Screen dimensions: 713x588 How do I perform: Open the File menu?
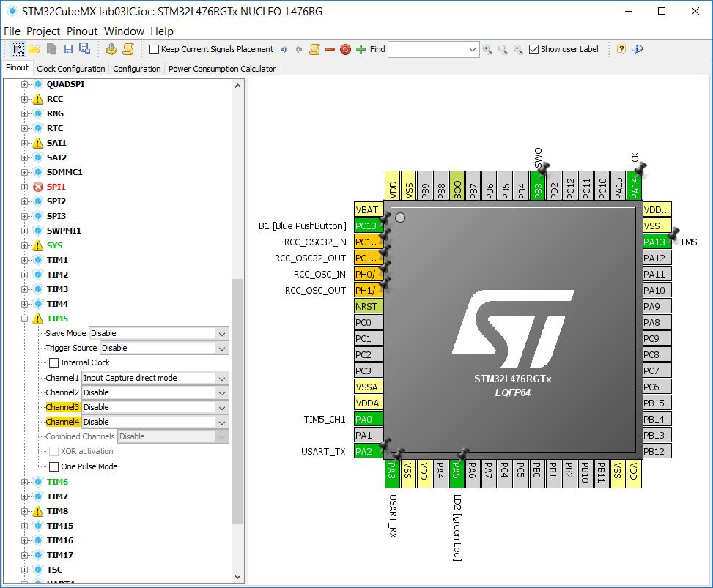click(x=12, y=31)
